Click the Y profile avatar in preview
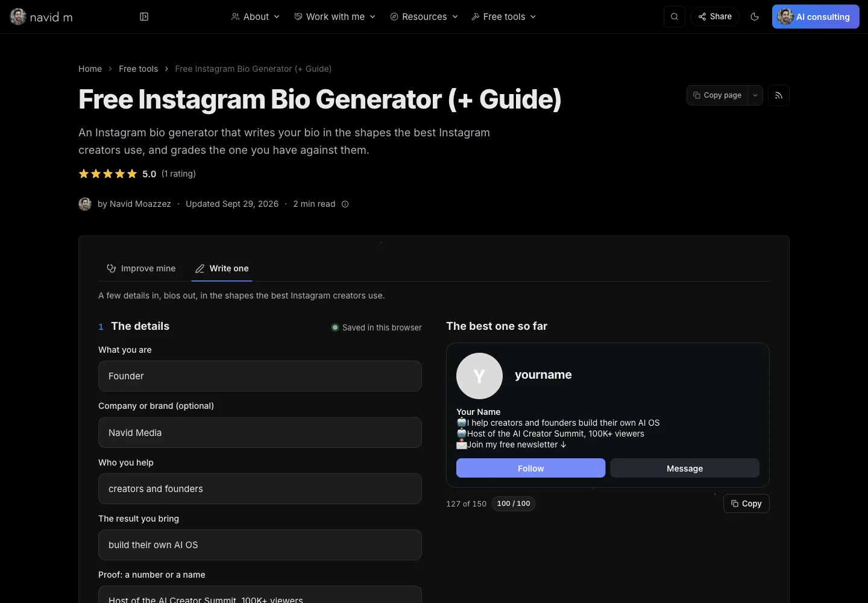This screenshot has width=868, height=603. click(479, 376)
